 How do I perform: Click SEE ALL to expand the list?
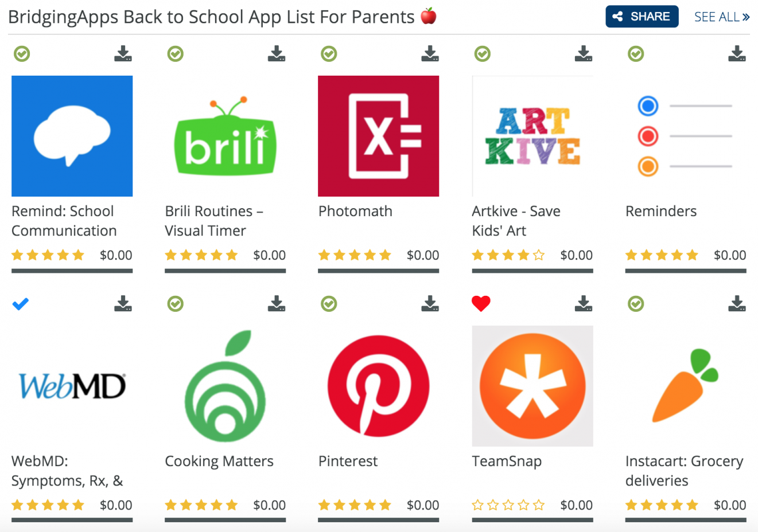(722, 17)
